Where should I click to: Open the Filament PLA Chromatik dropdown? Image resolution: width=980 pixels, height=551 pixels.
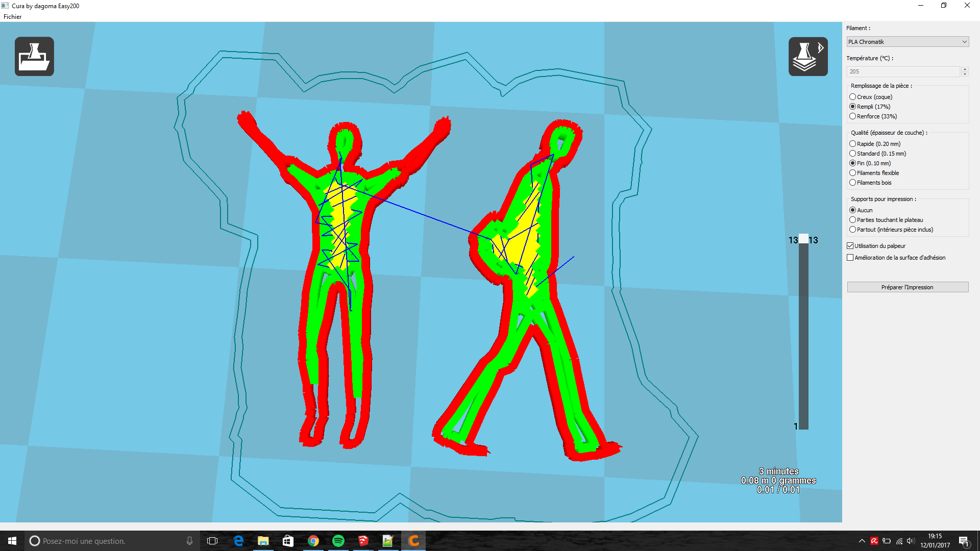pyautogui.click(x=908, y=42)
